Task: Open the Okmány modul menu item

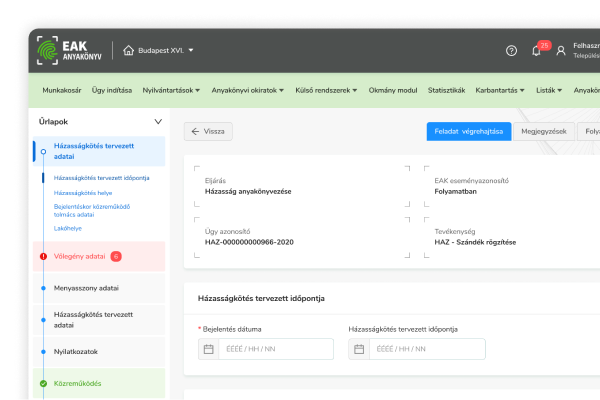Action: pos(393,90)
